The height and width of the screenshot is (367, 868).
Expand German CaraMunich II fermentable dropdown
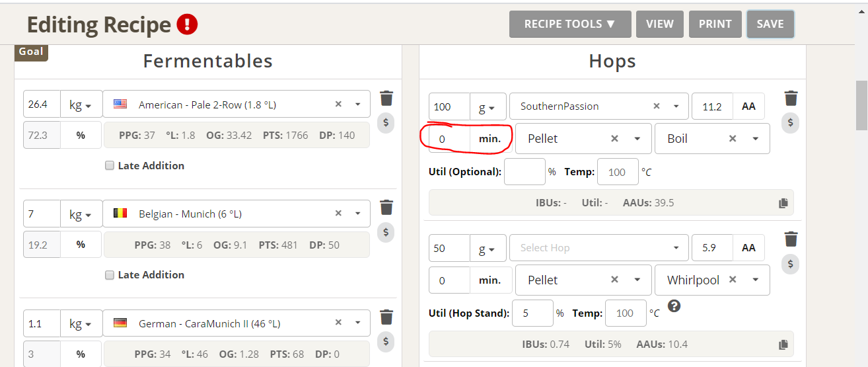point(358,323)
